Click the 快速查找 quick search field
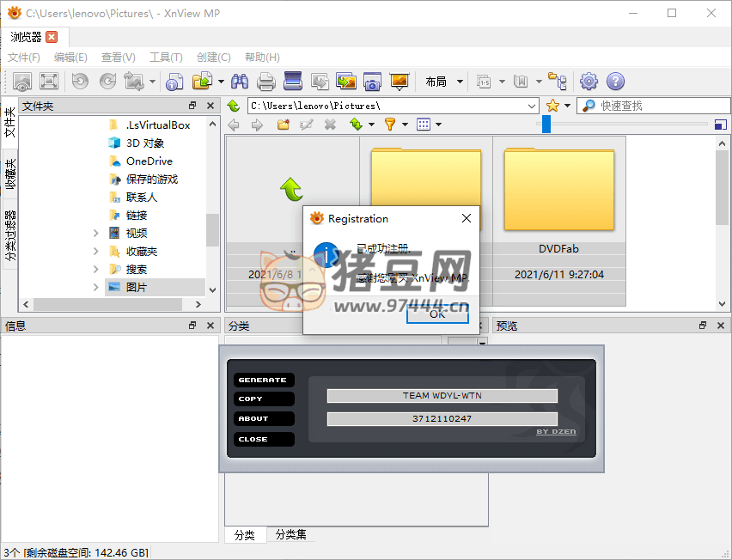This screenshot has width=732, height=560. click(x=653, y=106)
